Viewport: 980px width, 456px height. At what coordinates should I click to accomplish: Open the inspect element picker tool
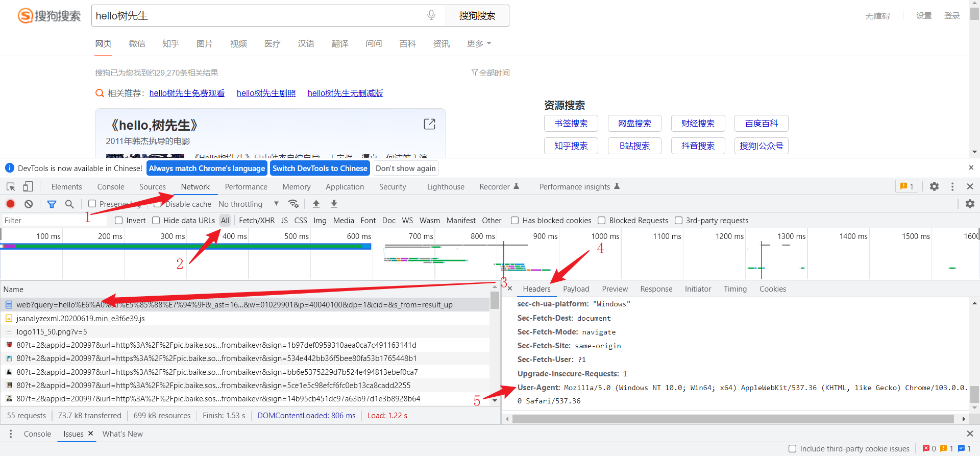pyautogui.click(x=11, y=187)
